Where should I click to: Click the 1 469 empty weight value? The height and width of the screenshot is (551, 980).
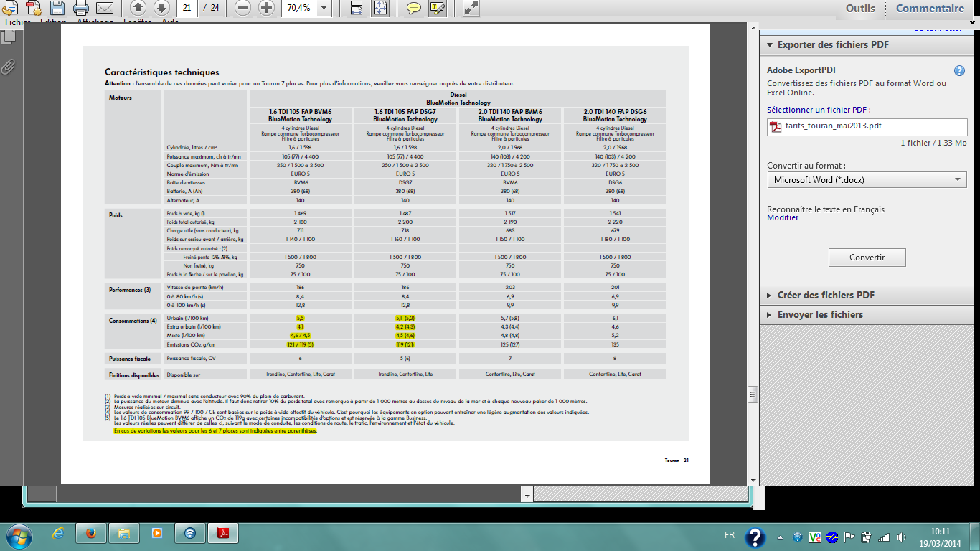coord(300,213)
